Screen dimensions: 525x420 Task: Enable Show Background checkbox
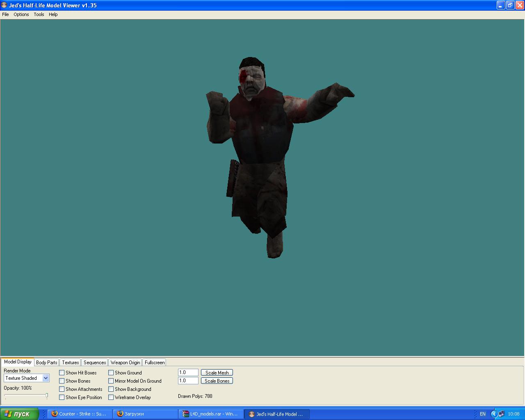coord(111,389)
